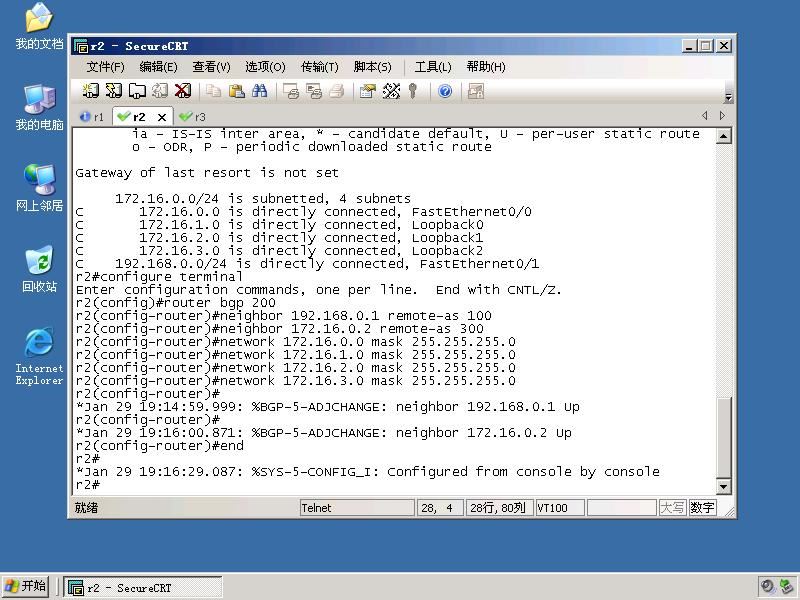Image resolution: width=800 pixels, height=600 pixels.
Task: Expand the toolbar overflow chevron
Action: click(729, 97)
